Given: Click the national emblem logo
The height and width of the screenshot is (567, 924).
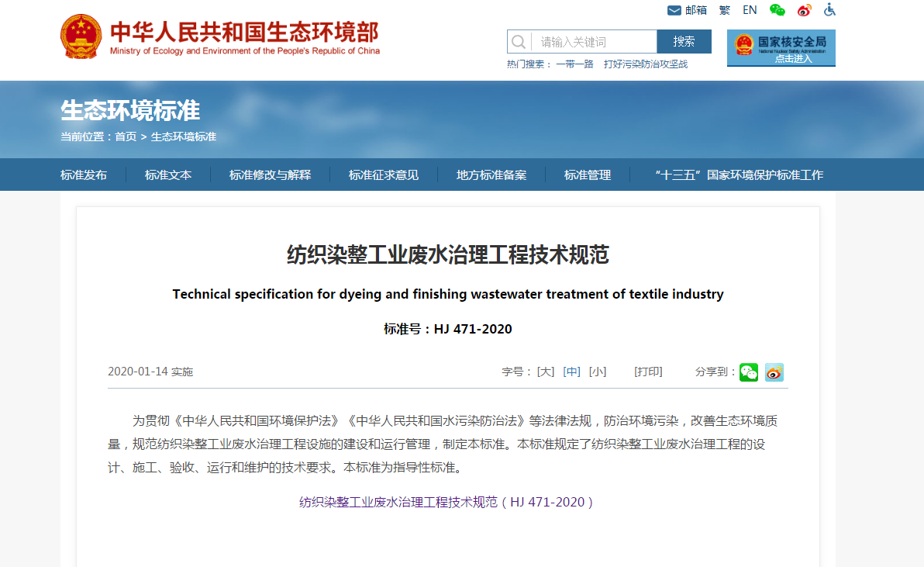Looking at the screenshot, I should 81,36.
